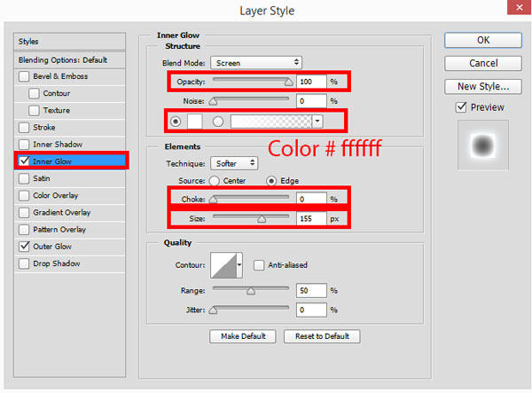Screen dimensions: 532x393
Task: Enable the Drop Shadow checkbox
Action: tap(24, 263)
